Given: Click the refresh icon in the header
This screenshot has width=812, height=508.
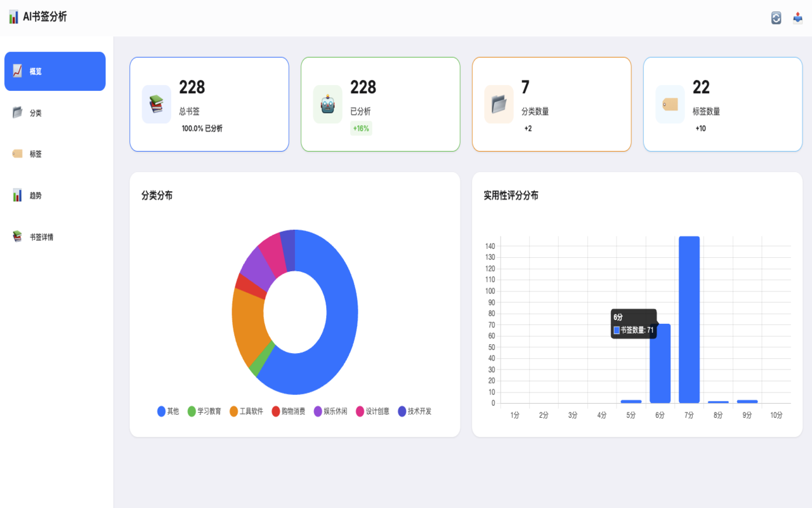Looking at the screenshot, I should pos(776,18).
